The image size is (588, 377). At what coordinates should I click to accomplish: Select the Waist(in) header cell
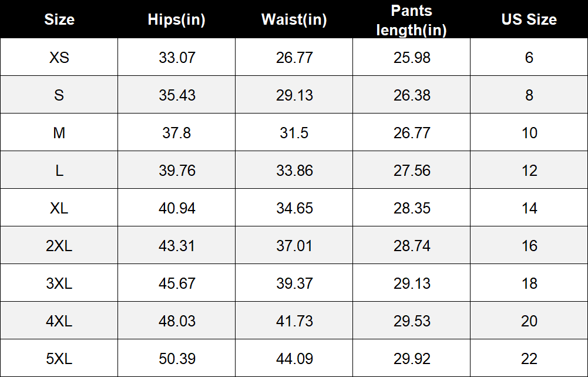[x=294, y=19]
